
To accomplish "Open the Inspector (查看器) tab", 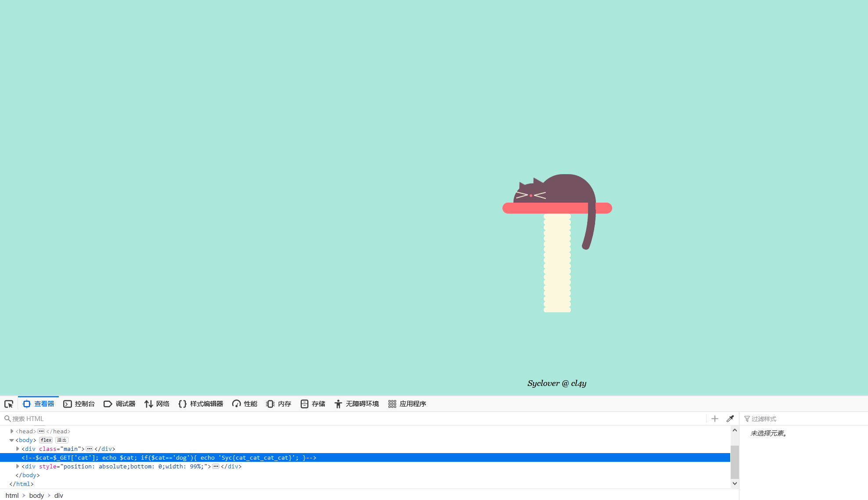I will click(39, 404).
